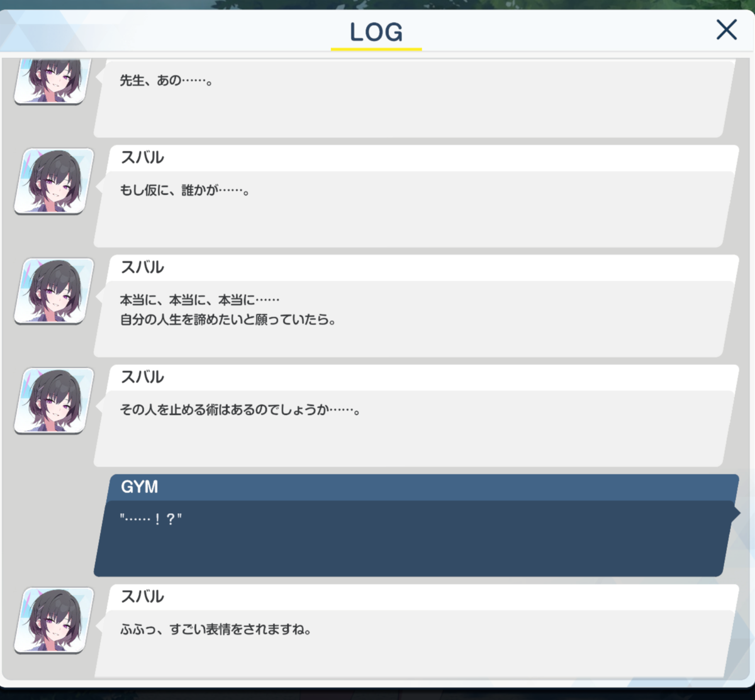755x700 pixels.
Task: Click the スバル name above もし仮に message
Action: point(142,158)
